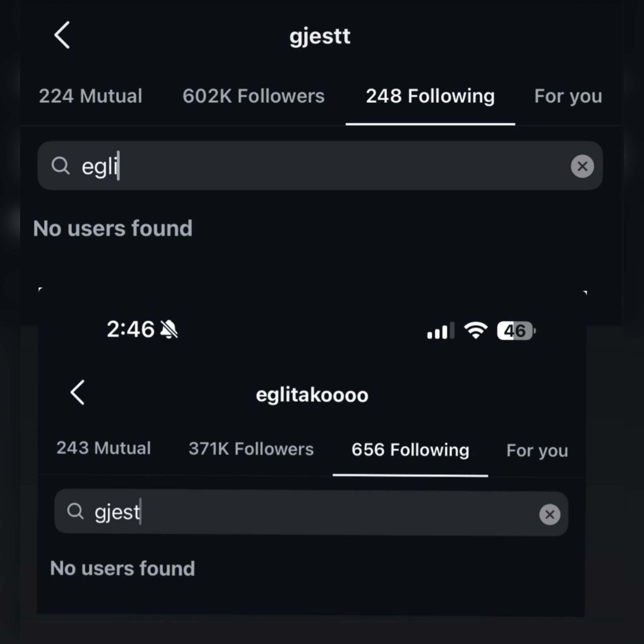Open the 224 Mutual tab
The image size is (644, 644).
pos(90,96)
